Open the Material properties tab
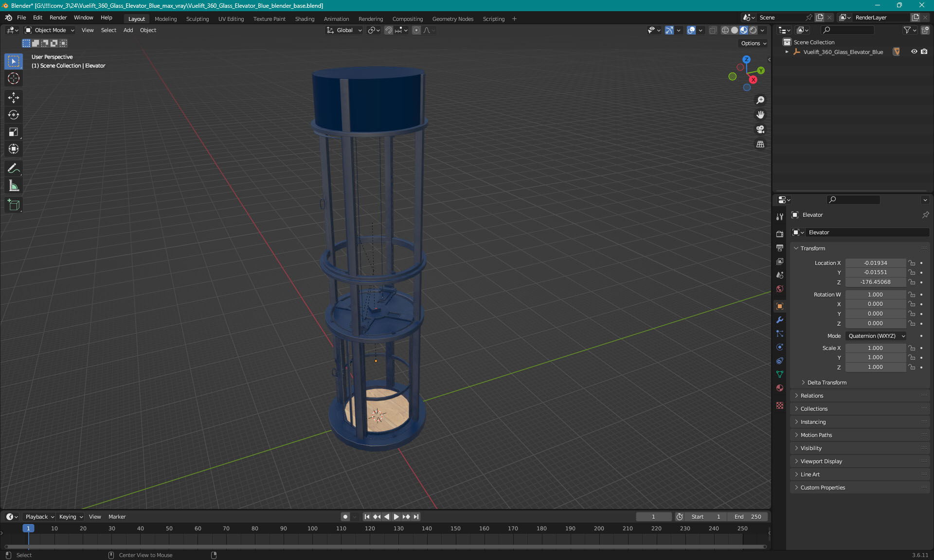Image resolution: width=934 pixels, height=560 pixels. pos(780,388)
